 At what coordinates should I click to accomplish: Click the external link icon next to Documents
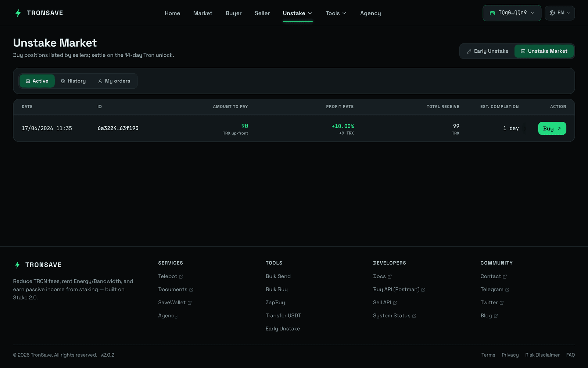tap(191, 290)
